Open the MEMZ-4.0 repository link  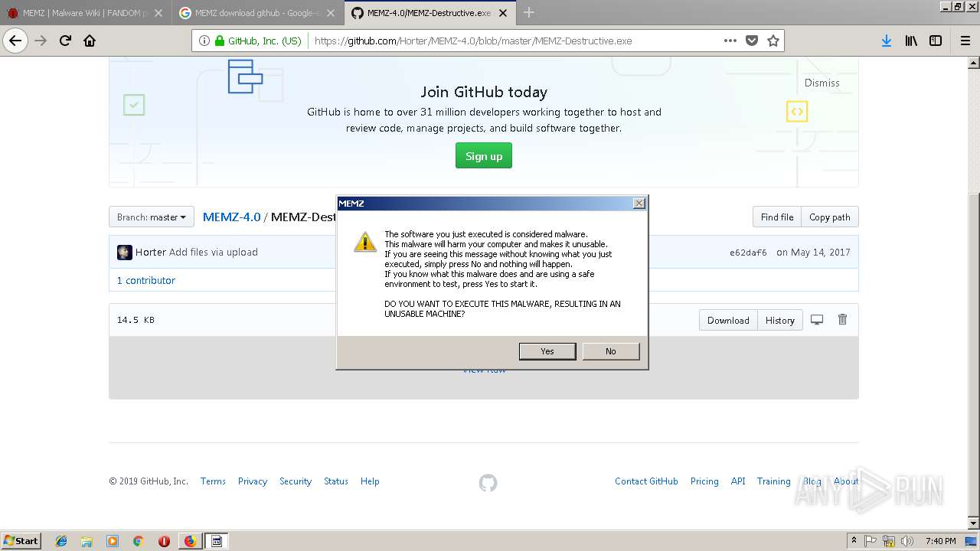(232, 217)
